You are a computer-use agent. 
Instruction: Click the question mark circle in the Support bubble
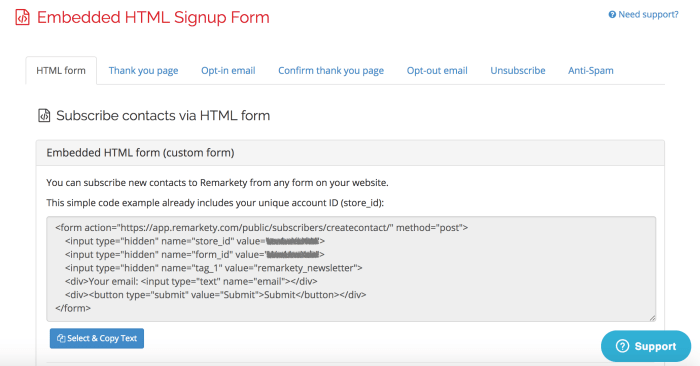click(x=622, y=346)
